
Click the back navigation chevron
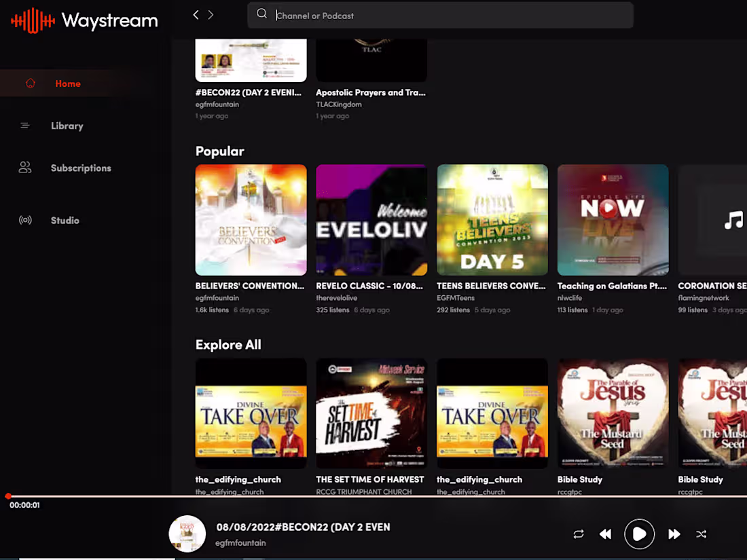coord(196,14)
